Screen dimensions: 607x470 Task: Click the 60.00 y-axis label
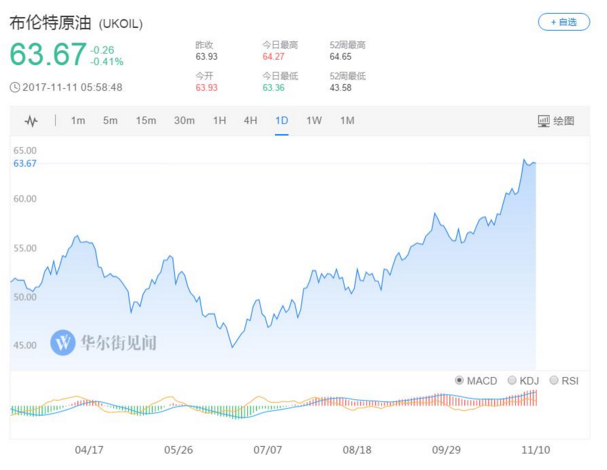[x=25, y=199]
